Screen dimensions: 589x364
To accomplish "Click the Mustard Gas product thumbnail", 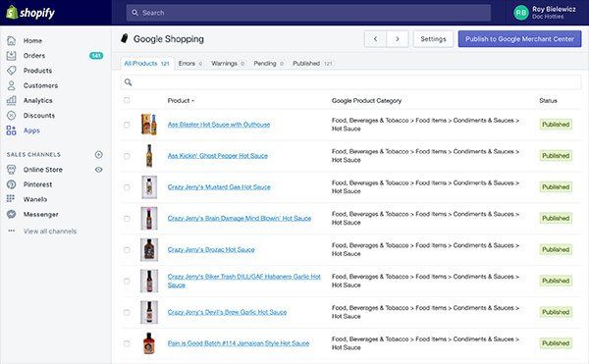I will (149, 186).
